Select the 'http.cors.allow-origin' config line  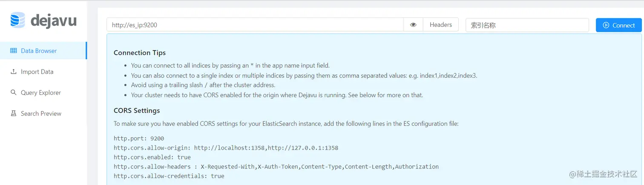tap(226, 148)
